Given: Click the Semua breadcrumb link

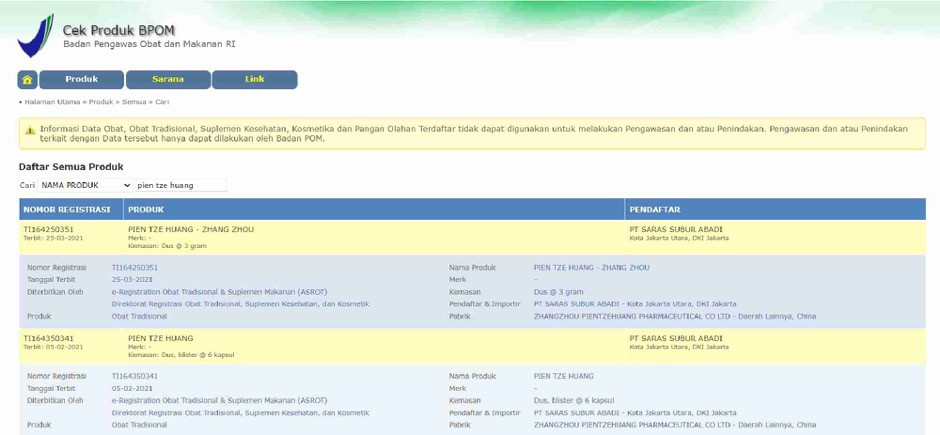Looking at the screenshot, I should 134,102.
